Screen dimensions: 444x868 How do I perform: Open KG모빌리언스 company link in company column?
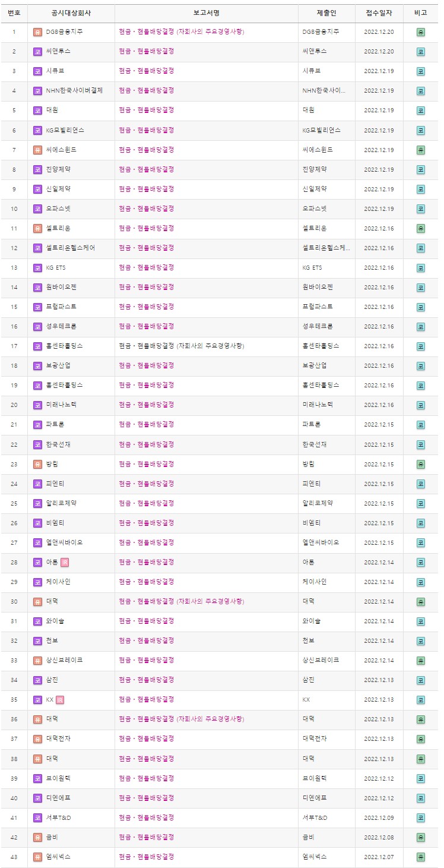coord(65,130)
